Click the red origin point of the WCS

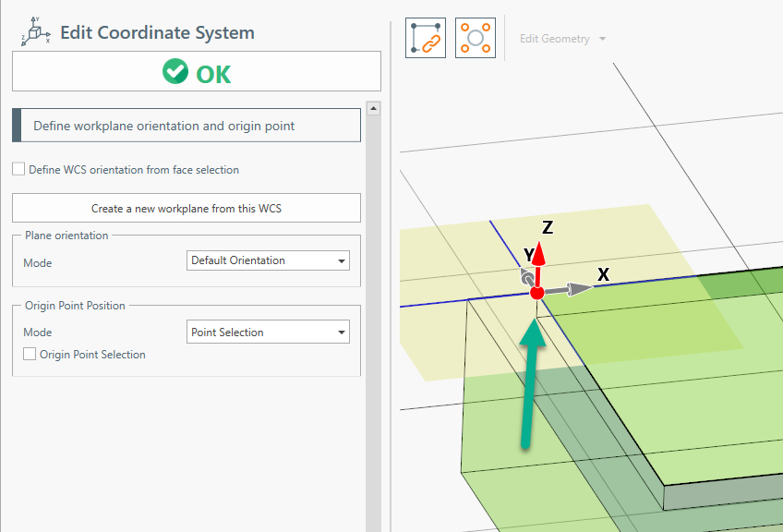pos(536,293)
